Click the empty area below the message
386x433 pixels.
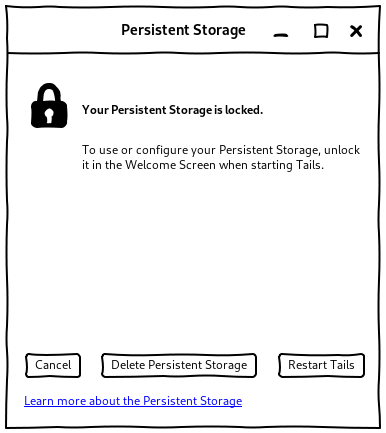(x=193, y=260)
